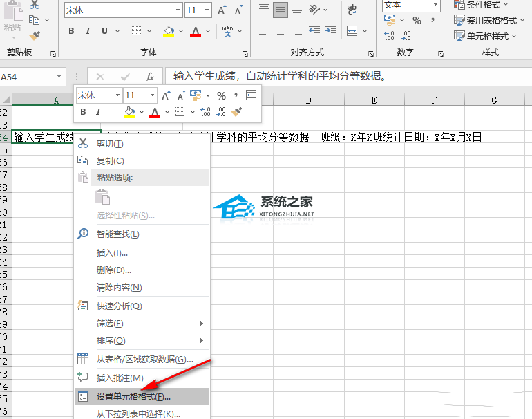Screen dimensions: 532x419
Task: Click ribbon Increase Font Size icon
Action: 222,10
